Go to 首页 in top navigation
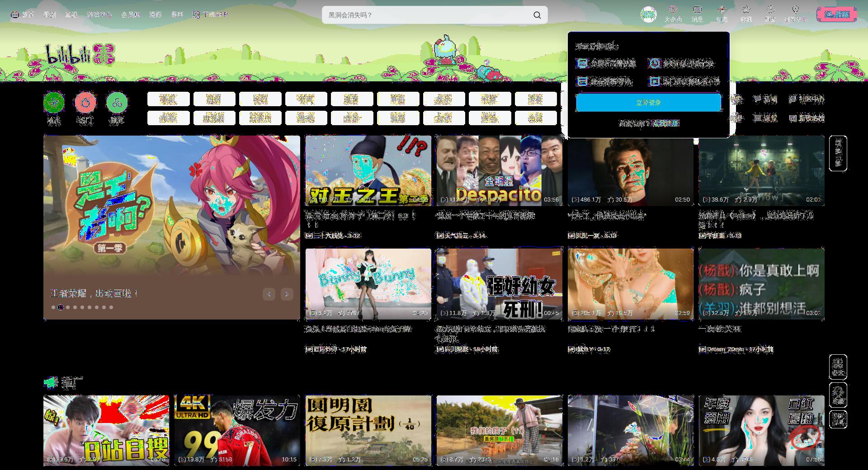Viewport: 868px width, 470px height. [28, 14]
